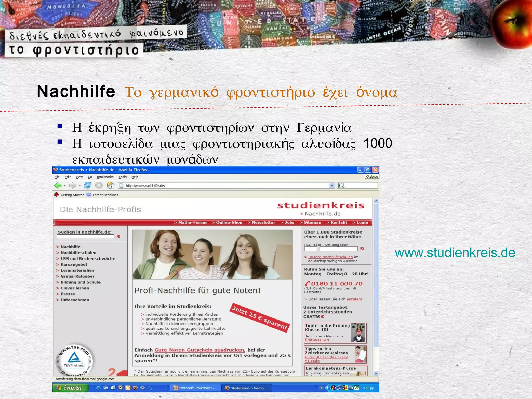The width and height of the screenshot is (532, 399).
Task: Open Internet Explorer from quick launch
Action: click(x=98, y=388)
